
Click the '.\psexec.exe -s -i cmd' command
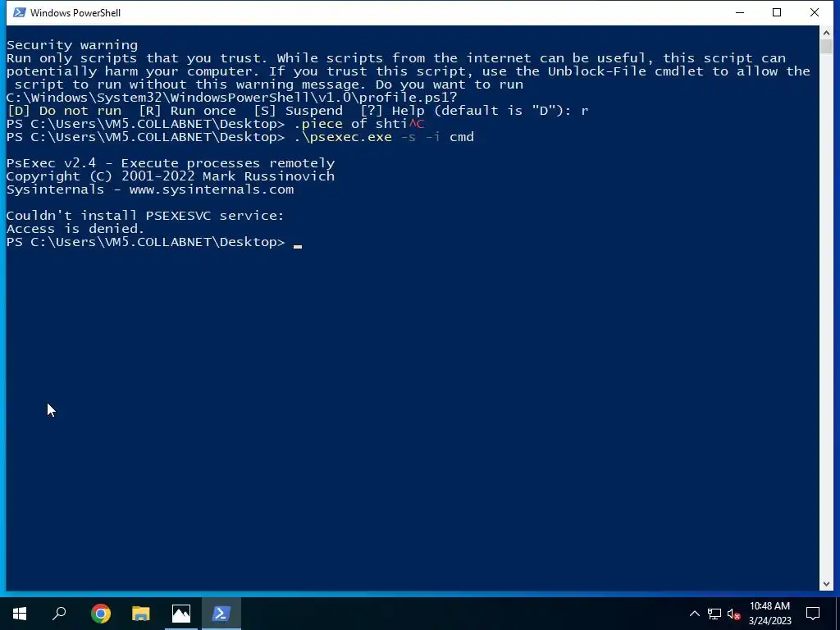point(384,137)
